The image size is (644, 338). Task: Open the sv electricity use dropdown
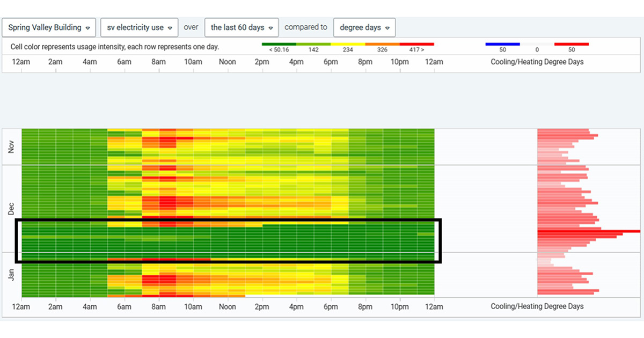140,27
